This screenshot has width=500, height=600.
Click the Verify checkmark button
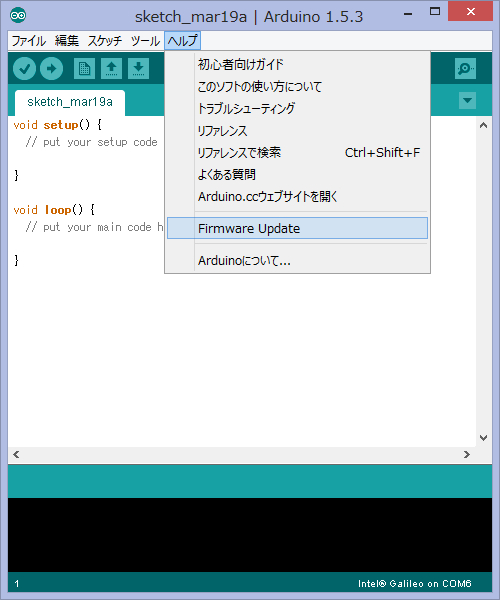(x=24, y=69)
